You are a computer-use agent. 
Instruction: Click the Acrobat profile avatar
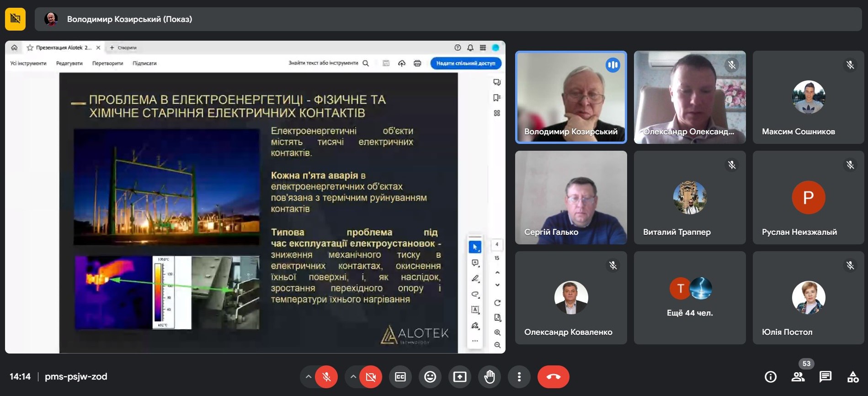pos(495,48)
